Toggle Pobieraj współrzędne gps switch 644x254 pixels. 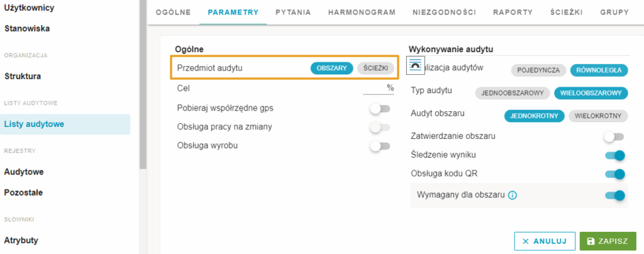pyautogui.click(x=379, y=109)
